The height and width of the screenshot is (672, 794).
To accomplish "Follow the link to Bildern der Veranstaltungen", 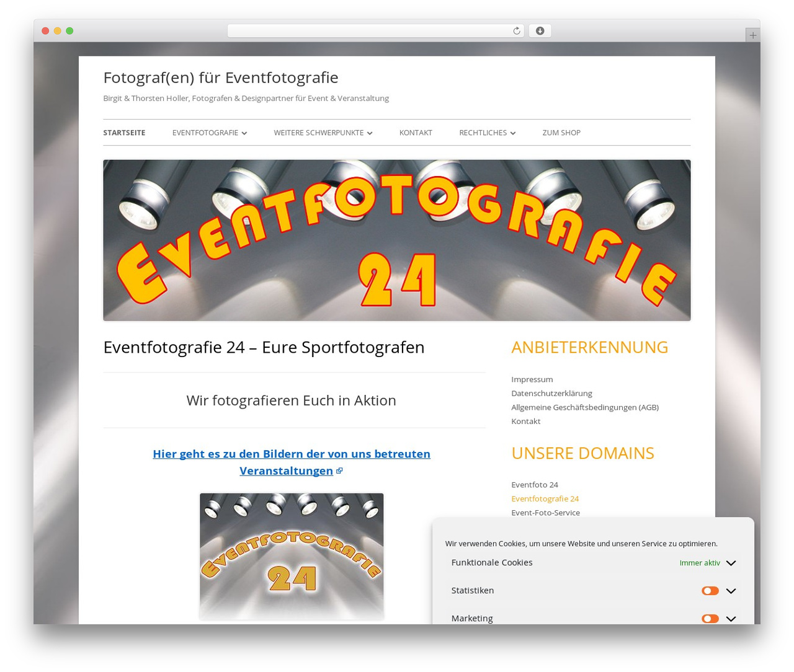I will (292, 462).
